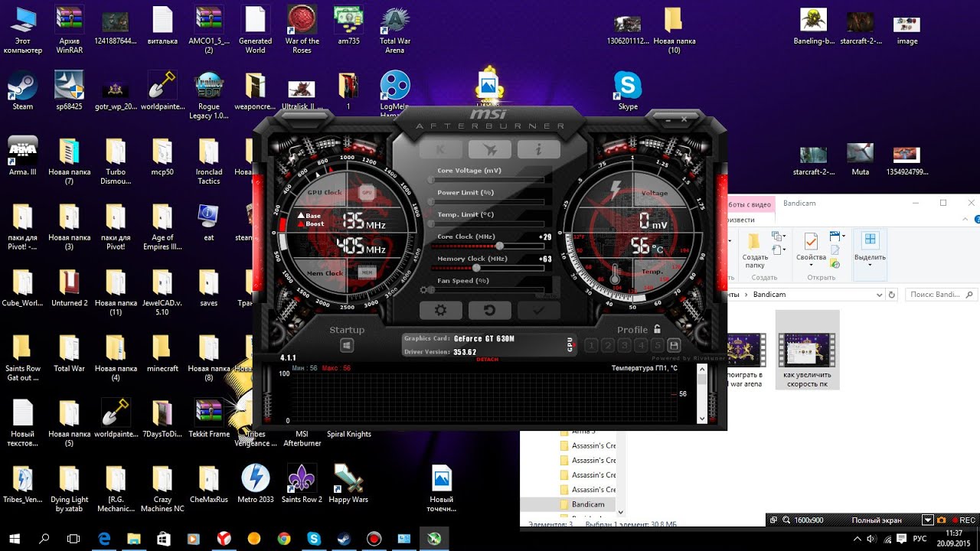Click the Memory Clock (MHz) slider handle
This screenshot has width=980, height=551.
[476, 269]
